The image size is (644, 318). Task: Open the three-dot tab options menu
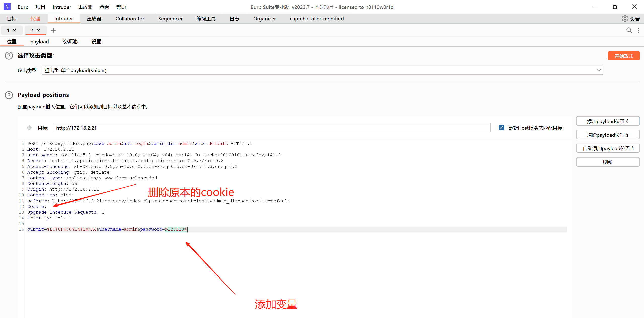tap(638, 30)
